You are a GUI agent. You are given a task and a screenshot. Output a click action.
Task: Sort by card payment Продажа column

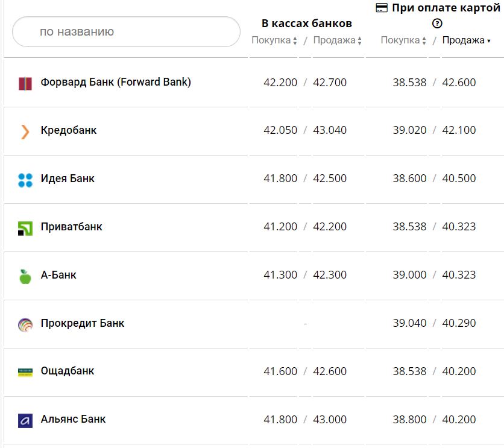click(466, 40)
